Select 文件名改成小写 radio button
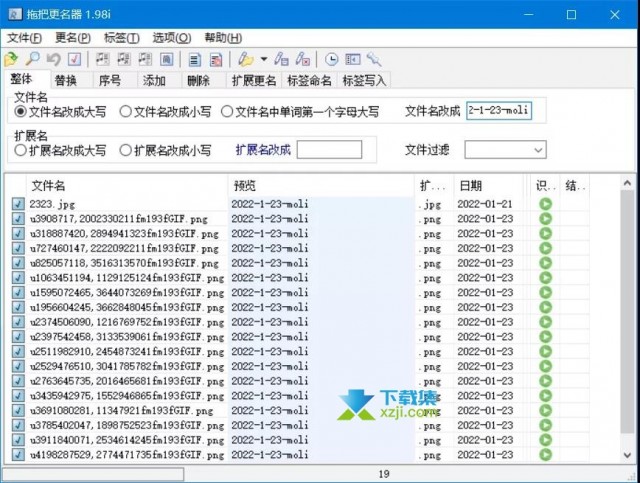Image resolution: width=640 pixels, height=483 pixels. (x=125, y=111)
